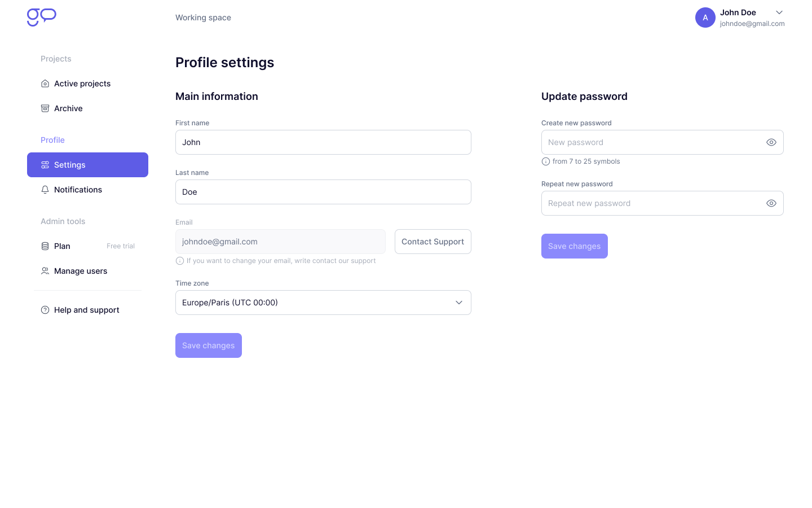Click the Active projects home icon

(x=45, y=84)
